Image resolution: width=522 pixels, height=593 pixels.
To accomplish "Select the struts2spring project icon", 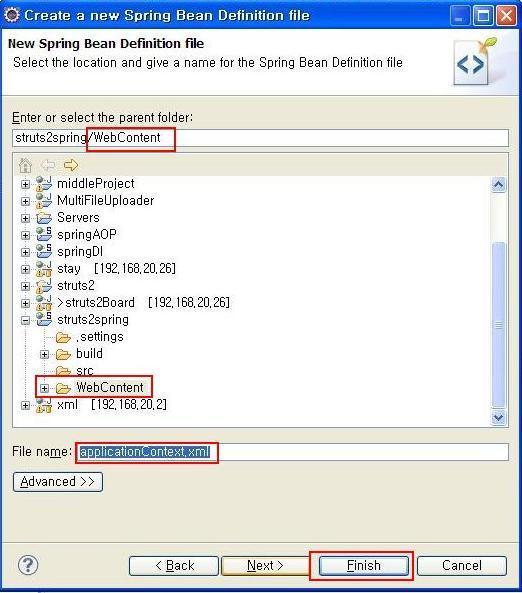I will click(x=44, y=319).
